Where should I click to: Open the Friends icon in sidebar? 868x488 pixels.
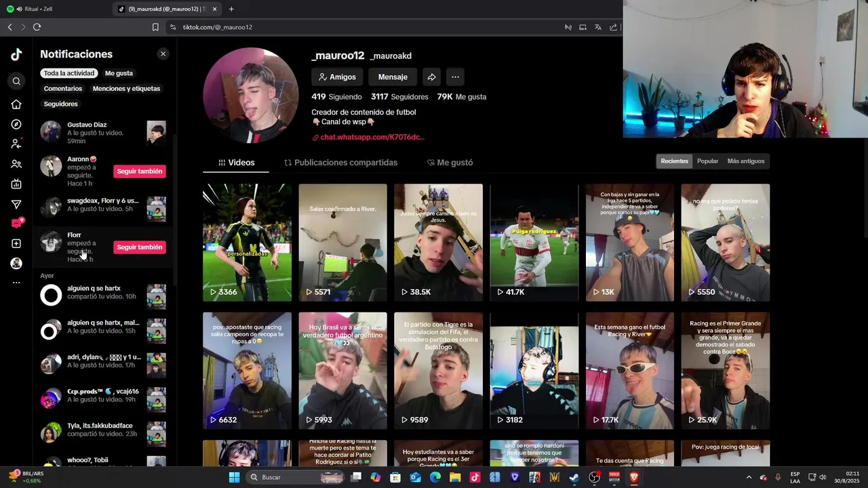[16, 164]
